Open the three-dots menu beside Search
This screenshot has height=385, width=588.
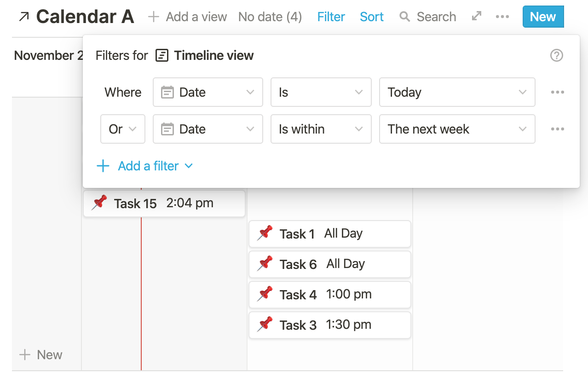502,17
